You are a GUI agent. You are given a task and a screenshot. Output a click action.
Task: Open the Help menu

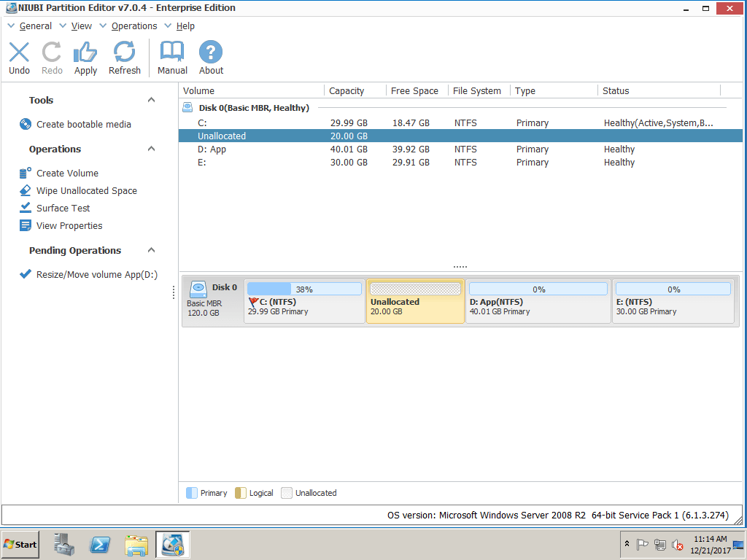185,26
